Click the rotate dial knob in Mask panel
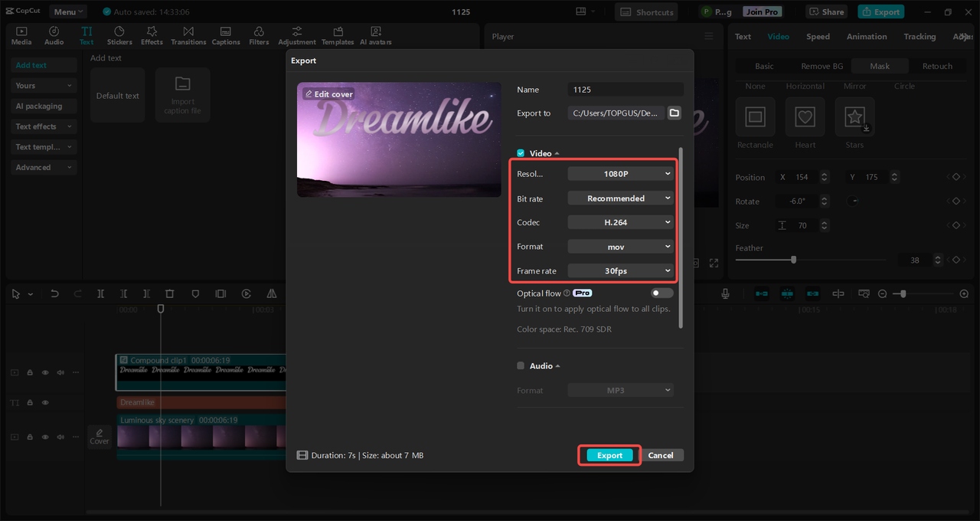The width and height of the screenshot is (980, 521). tap(852, 201)
